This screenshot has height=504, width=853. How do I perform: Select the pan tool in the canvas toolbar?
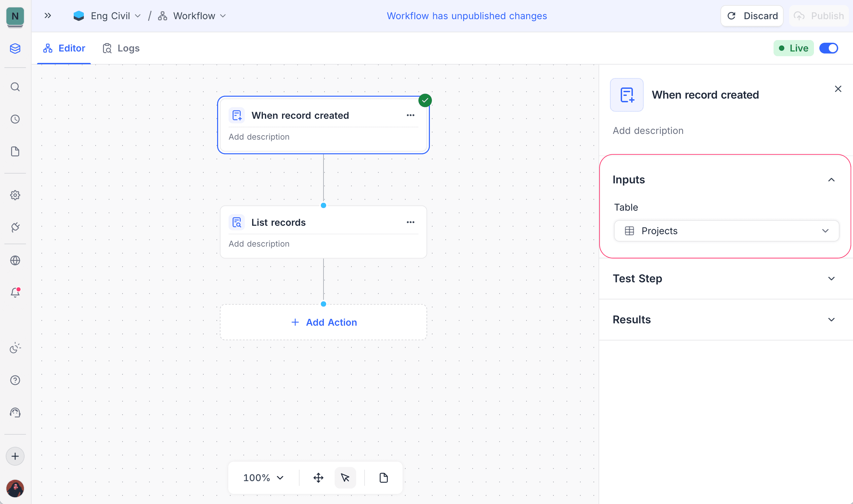(x=318, y=477)
